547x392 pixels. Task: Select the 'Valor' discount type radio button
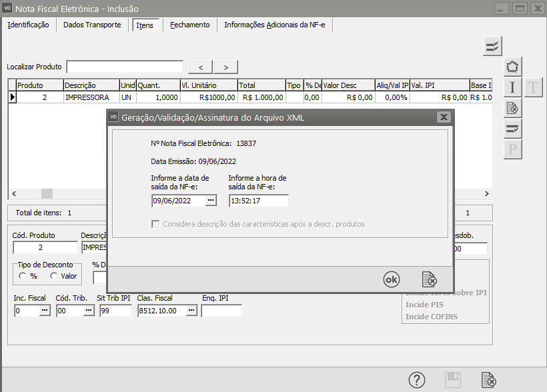click(x=54, y=276)
